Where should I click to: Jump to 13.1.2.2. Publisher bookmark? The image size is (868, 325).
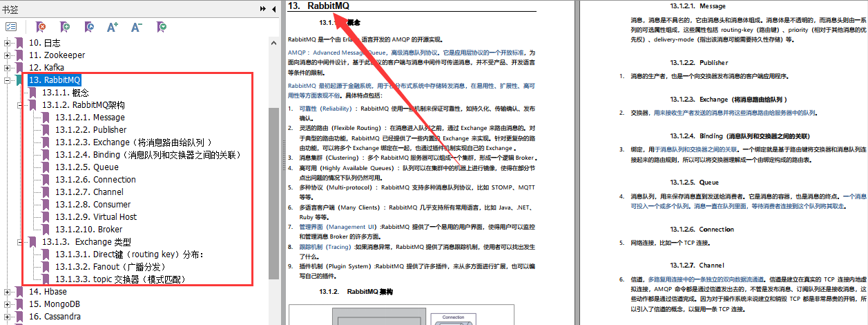91,130
